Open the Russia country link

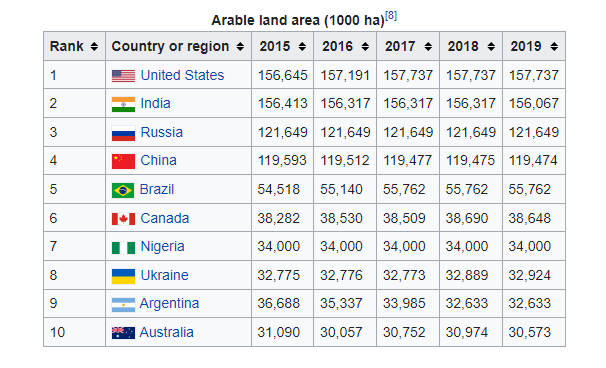tap(162, 132)
